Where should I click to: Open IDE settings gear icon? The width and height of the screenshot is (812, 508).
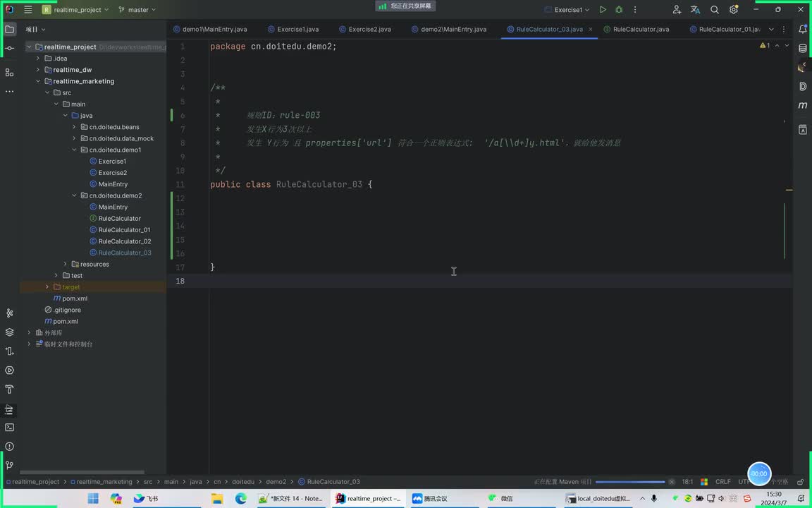[734, 10]
